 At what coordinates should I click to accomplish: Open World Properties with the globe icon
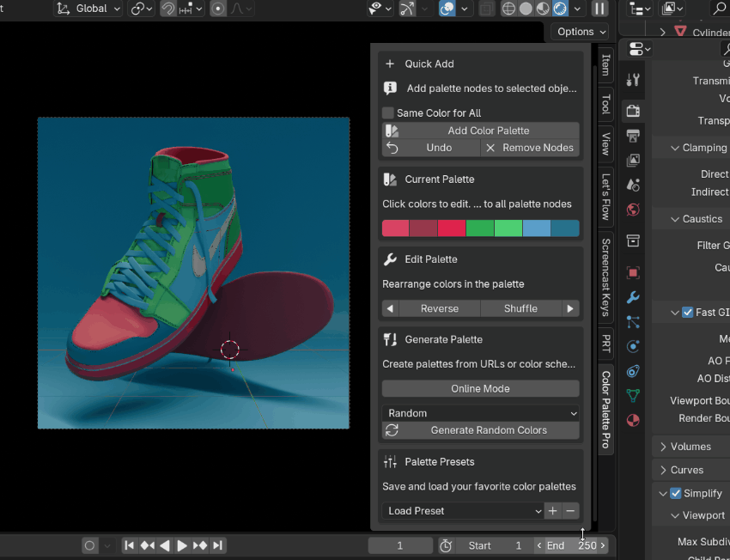point(633,210)
